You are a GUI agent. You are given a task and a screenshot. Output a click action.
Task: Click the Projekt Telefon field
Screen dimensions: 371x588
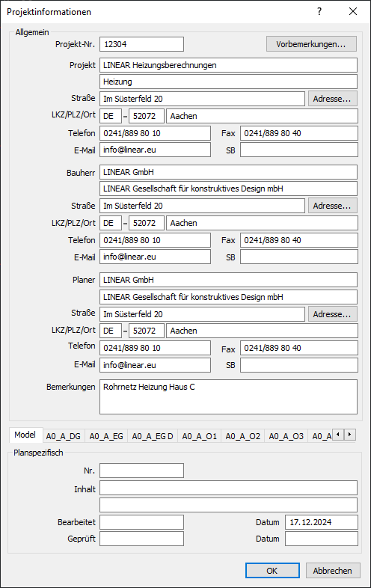pyautogui.click(x=155, y=133)
